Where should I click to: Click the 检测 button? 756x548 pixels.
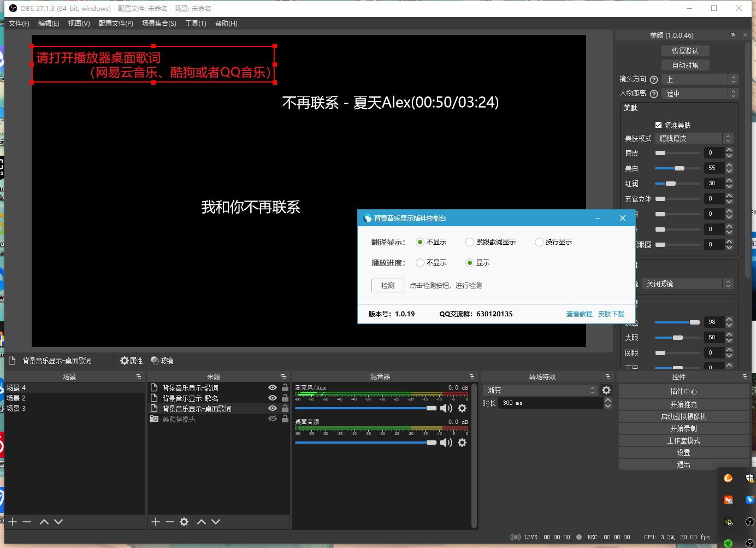(x=388, y=286)
